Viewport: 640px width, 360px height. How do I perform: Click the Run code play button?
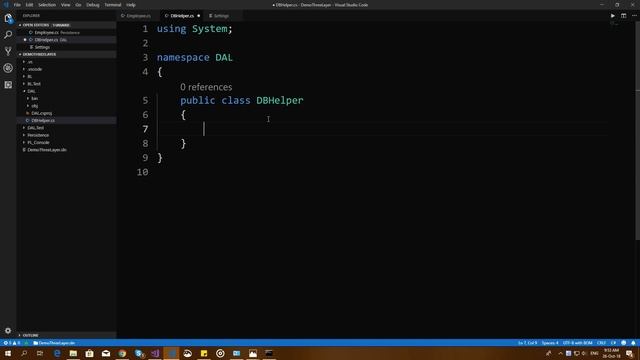tap(613, 16)
